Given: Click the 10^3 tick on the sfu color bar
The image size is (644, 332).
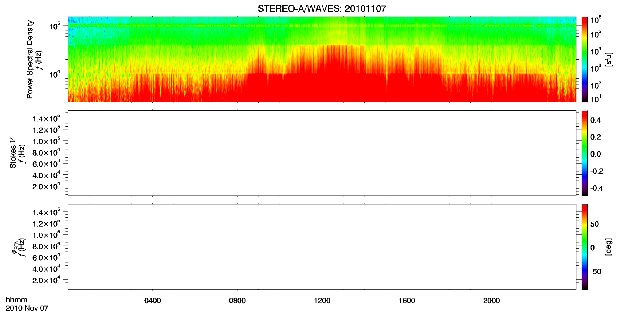Looking at the screenshot, I should point(596,68).
